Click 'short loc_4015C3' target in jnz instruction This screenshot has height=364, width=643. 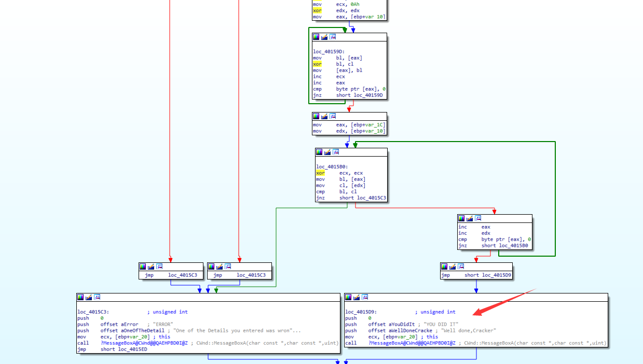(363, 198)
